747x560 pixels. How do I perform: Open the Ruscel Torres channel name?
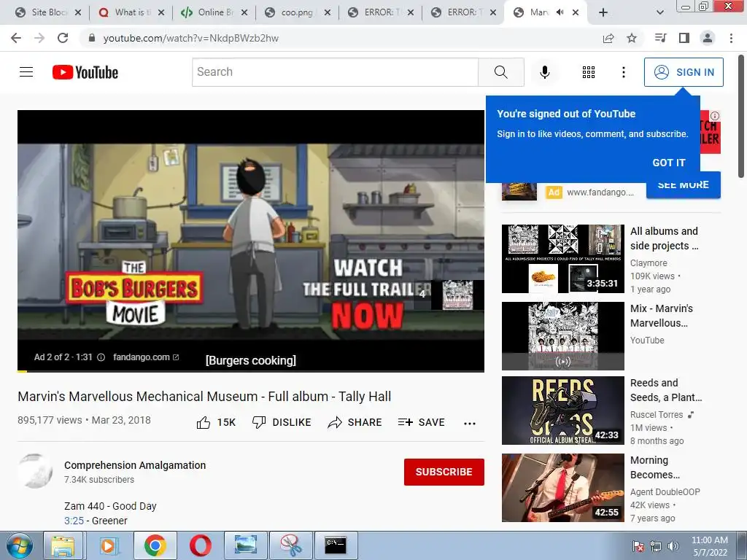click(657, 415)
